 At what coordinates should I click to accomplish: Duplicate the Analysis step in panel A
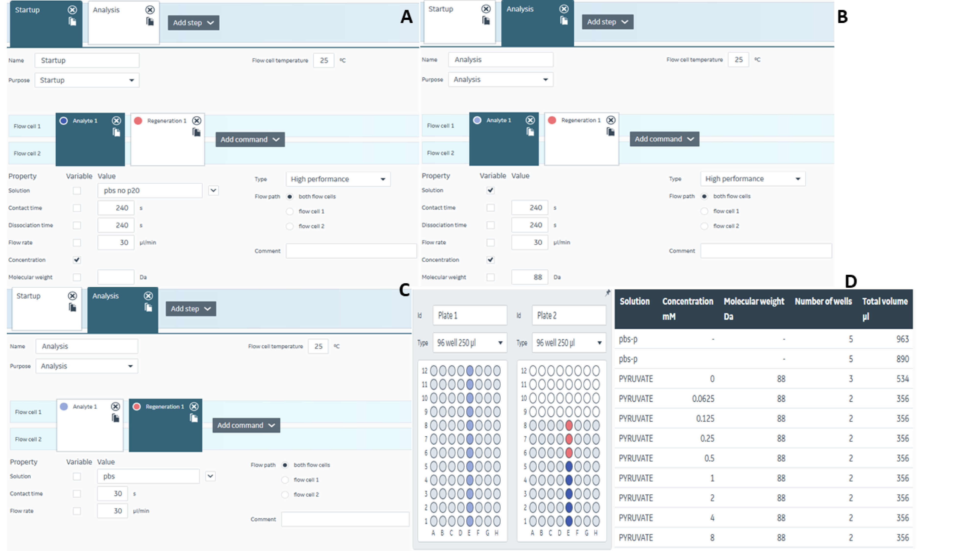pyautogui.click(x=150, y=21)
